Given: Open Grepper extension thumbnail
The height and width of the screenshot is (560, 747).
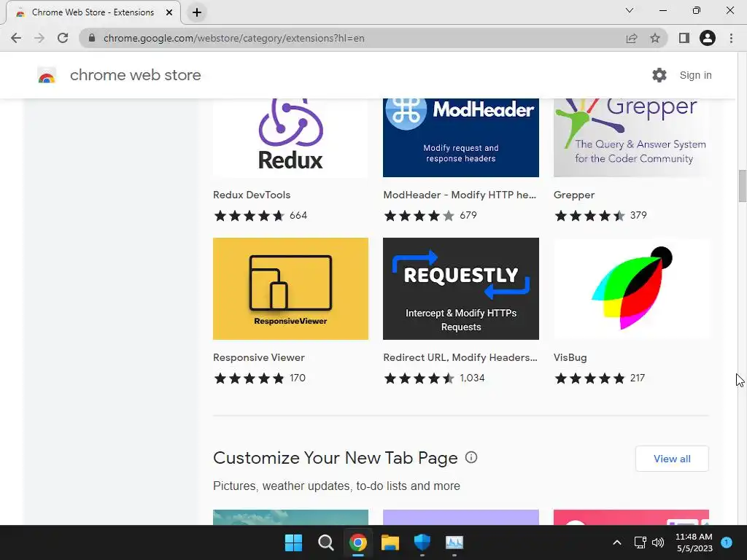Looking at the screenshot, I should pos(631,138).
